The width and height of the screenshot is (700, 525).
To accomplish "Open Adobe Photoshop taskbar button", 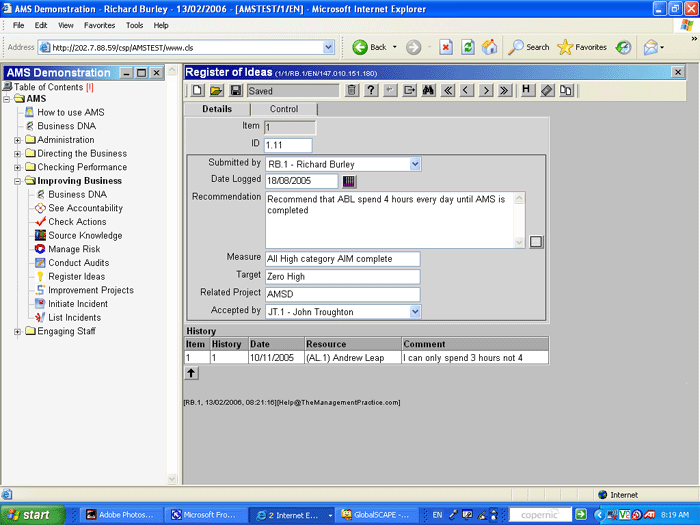I will coord(121,515).
